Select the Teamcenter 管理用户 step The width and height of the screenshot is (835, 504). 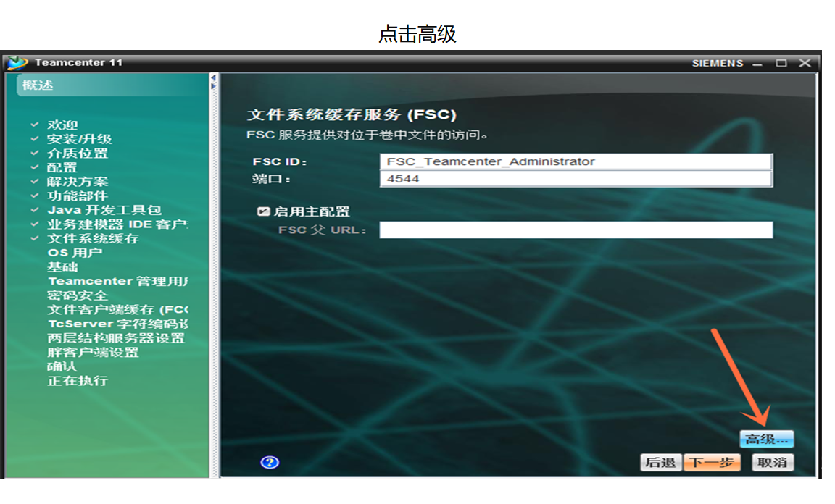click(117, 281)
